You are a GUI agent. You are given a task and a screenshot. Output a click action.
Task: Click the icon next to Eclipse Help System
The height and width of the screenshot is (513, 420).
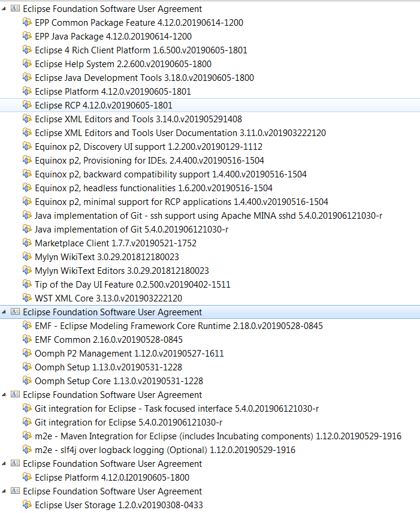[26, 64]
